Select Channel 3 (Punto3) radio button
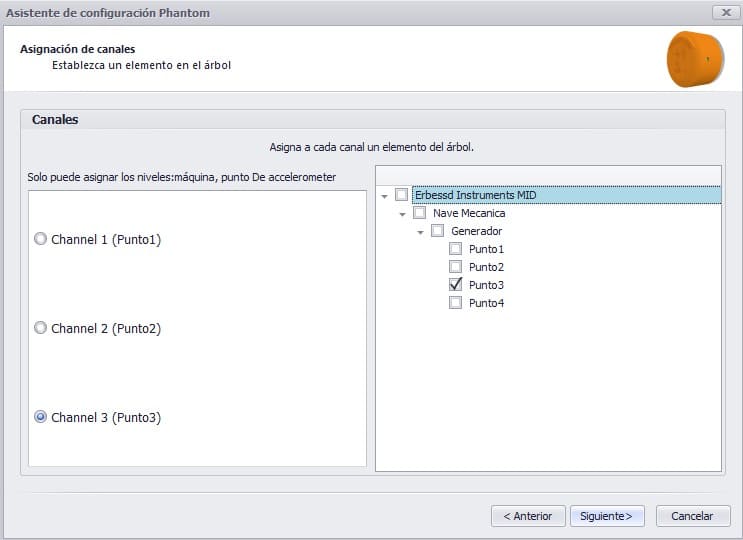 click(x=41, y=417)
